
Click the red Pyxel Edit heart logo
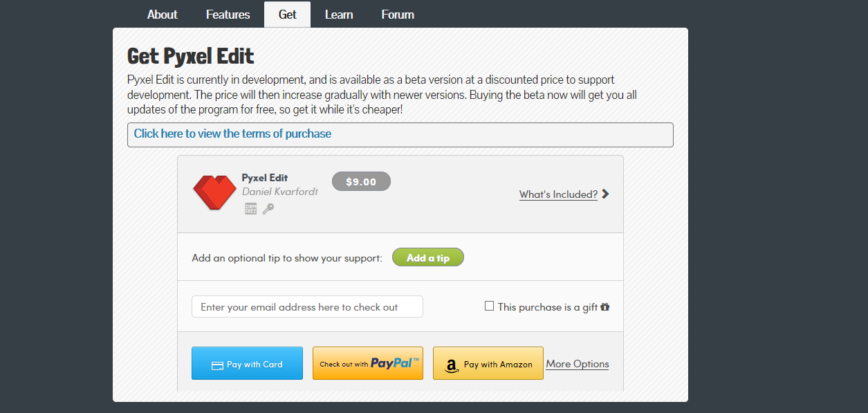[214, 192]
